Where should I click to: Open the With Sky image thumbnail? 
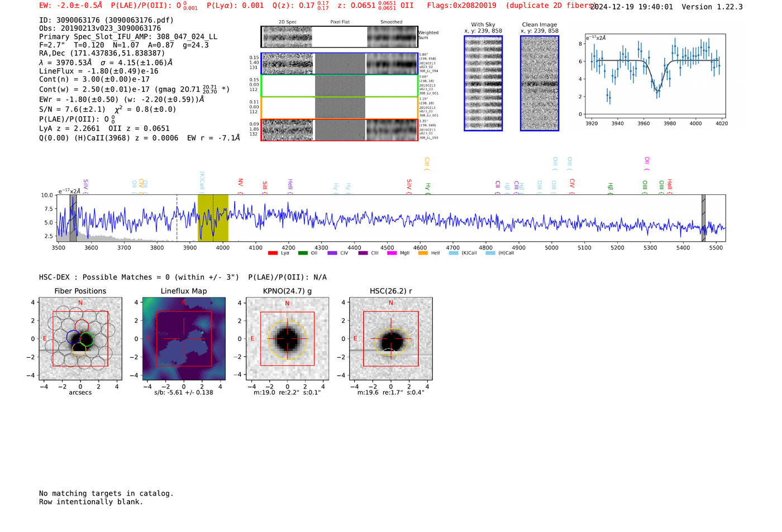click(x=483, y=83)
